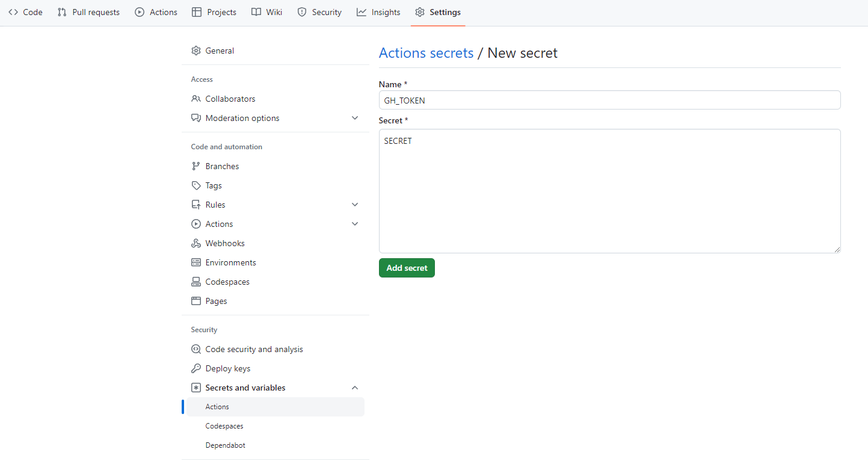Click the Moderation options label
Screen dimensions: 868x464
coord(242,118)
